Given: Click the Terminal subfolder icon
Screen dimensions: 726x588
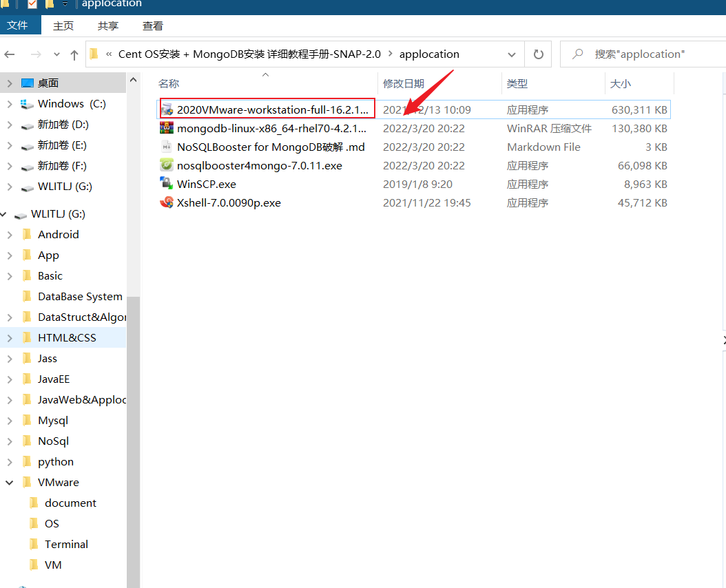Looking at the screenshot, I should 34,544.
